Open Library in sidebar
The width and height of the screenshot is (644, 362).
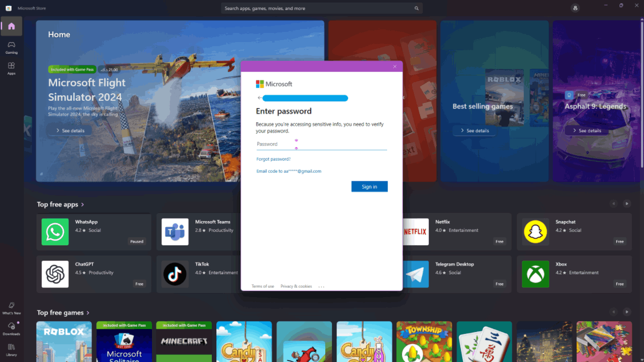[11, 350]
